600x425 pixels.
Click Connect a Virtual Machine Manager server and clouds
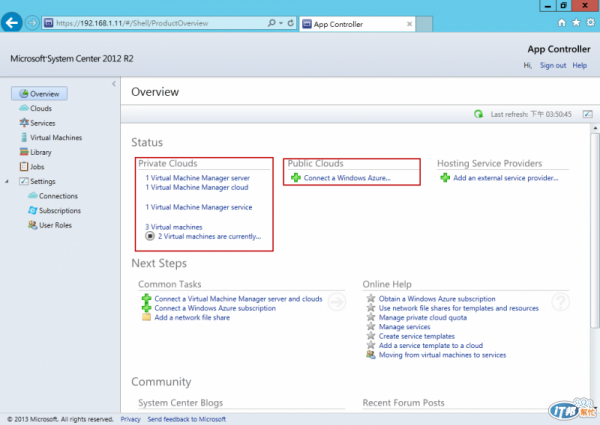pyautogui.click(x=238, y=299)
